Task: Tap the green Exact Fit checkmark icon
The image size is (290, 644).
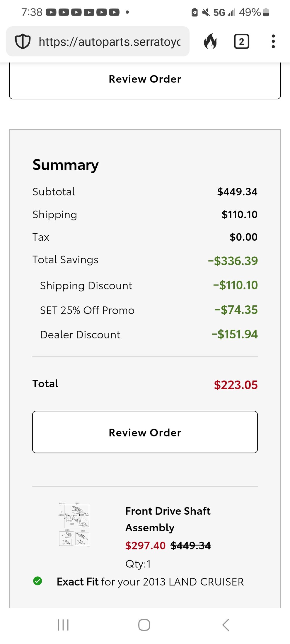Action: pos(37,581)
